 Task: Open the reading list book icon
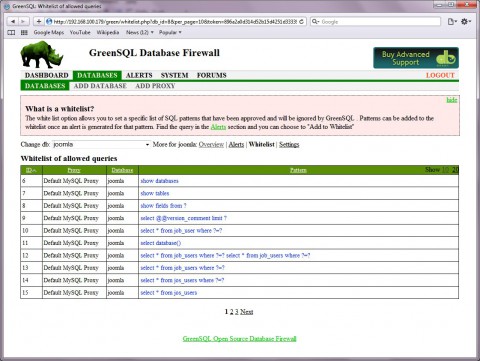[11, 32]
